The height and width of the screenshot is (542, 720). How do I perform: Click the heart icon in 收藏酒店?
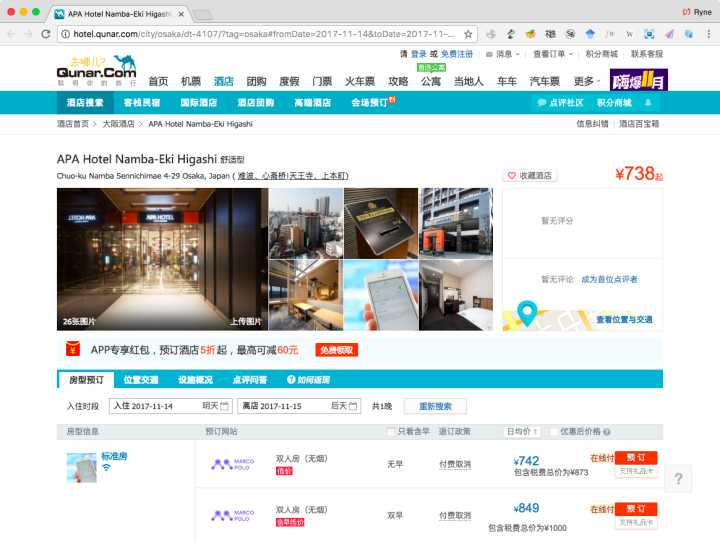coord(512,175)
